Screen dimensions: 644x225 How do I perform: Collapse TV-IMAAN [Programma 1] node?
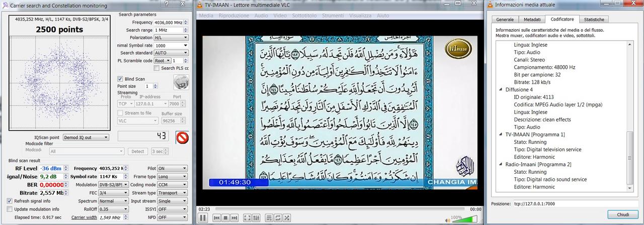coord(501,135)
